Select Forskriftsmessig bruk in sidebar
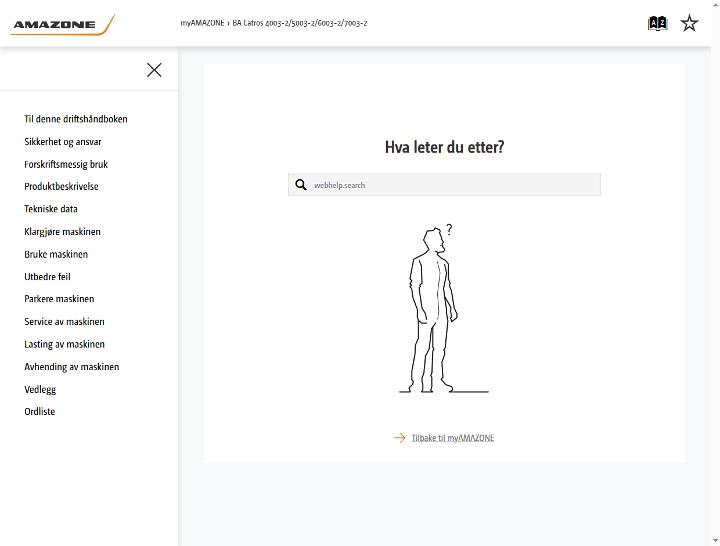This screenshot has height=546, width=720. [66, 164]
